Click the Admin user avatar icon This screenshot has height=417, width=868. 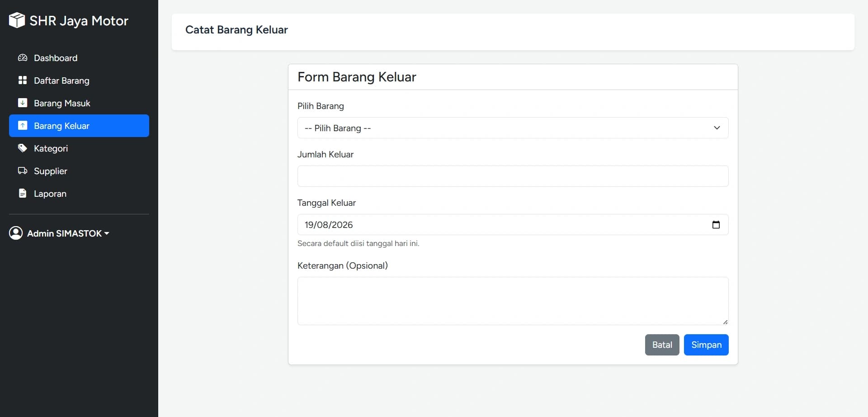(x=16, y=233)
